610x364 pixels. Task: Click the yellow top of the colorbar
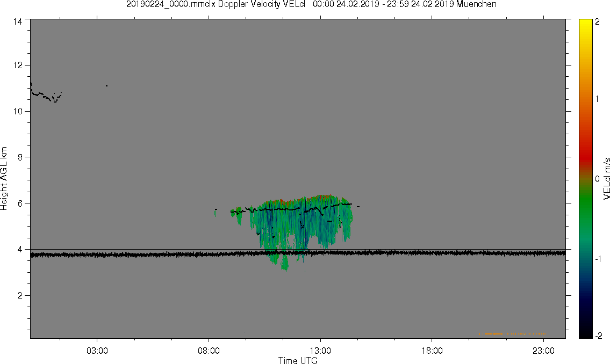(585, 23)
